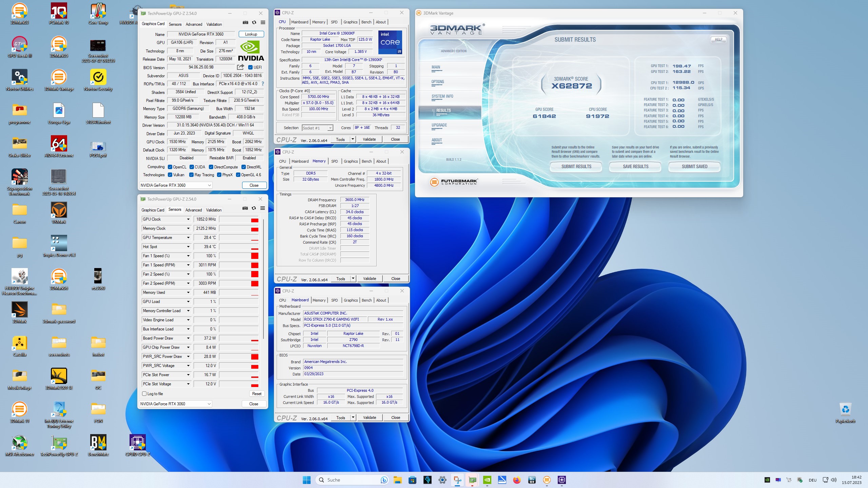868x488 pixels.
Task: Toggle the Ray Tracing checkbox
Action: [x=192, y=175]
